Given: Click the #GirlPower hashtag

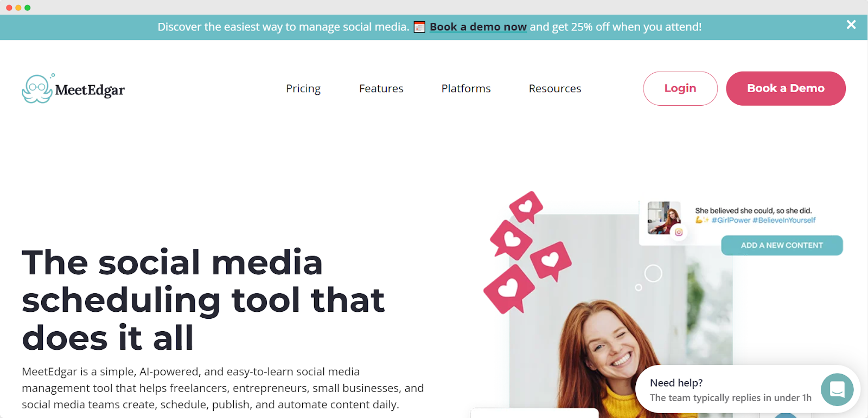Looking at the screenshot, I should tap(731, 220).
